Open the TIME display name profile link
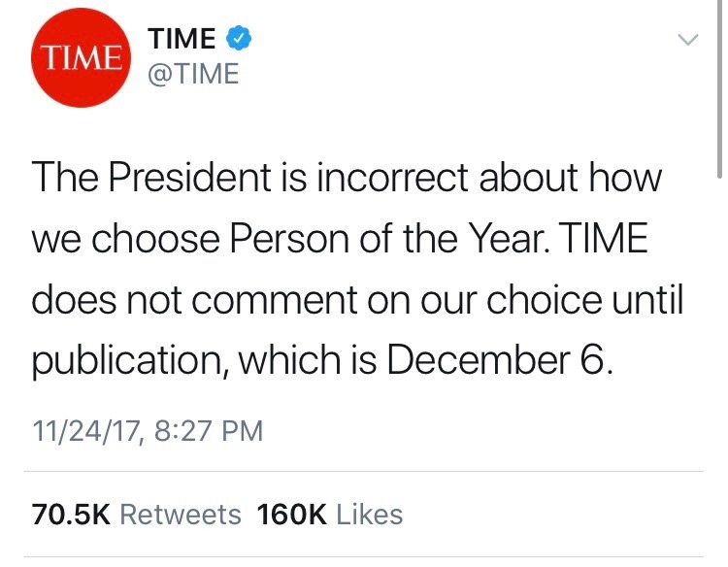This screenshot has height=567, width=728. (x=182, y=39)
